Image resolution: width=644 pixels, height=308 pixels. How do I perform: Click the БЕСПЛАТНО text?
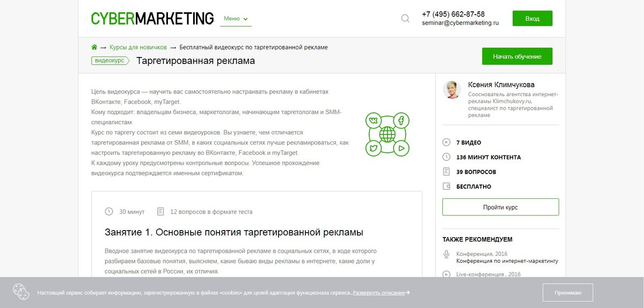point(474,187)
